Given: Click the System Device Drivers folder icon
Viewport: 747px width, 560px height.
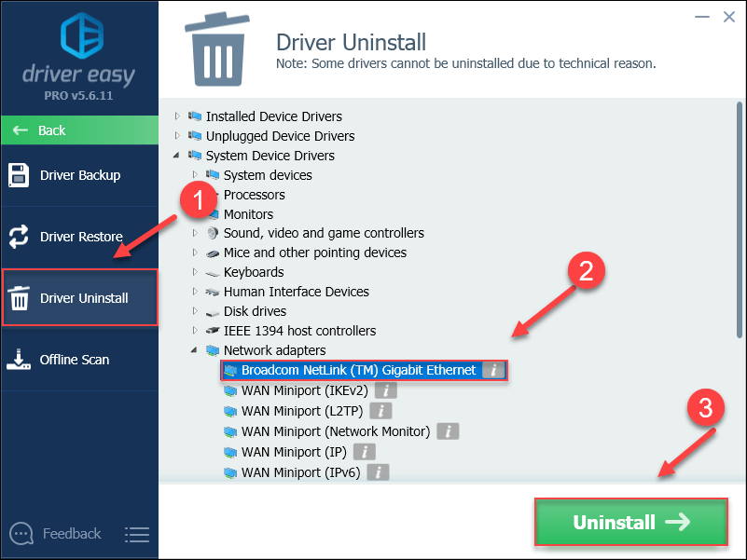Looking at the screenshot, I should pyautogui.click(x=195, y=156).
